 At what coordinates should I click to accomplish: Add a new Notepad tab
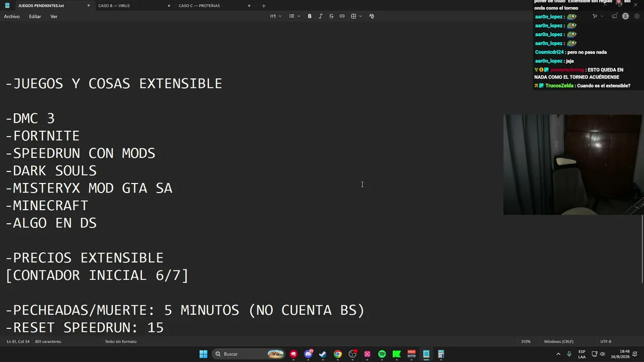coord(264,6)
